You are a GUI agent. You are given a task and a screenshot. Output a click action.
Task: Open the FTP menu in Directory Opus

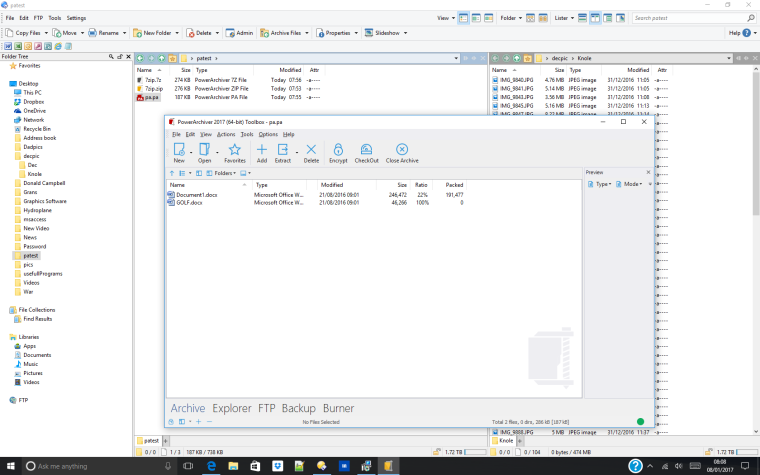38,18
